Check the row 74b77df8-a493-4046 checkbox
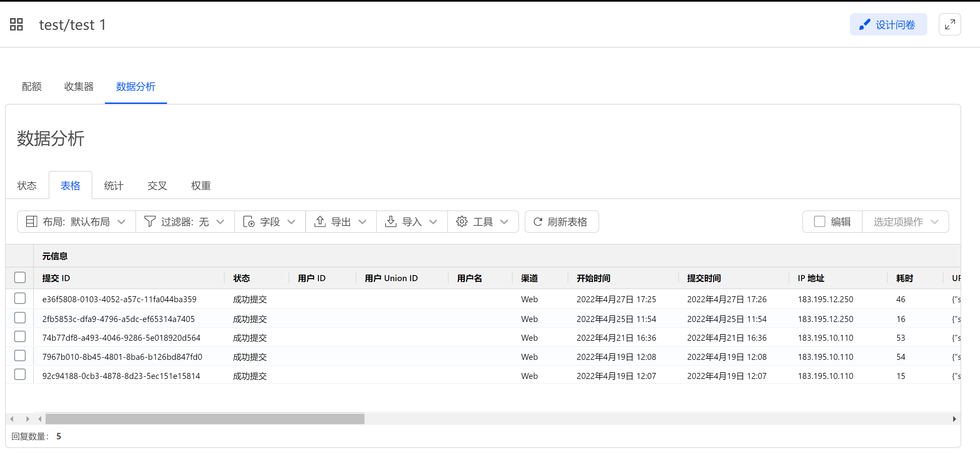This screenshot has height=453, width=980. [x=20, y=337]
